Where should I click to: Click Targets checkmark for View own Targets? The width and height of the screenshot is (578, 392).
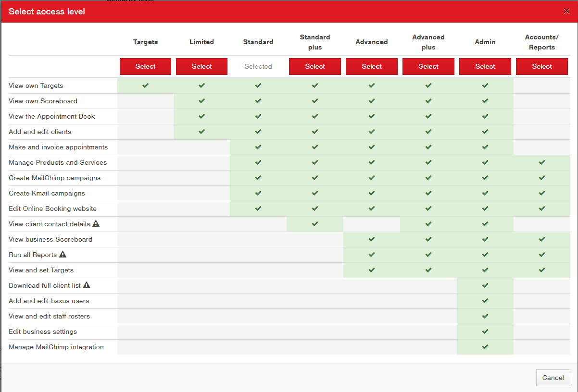click(145, 86)
